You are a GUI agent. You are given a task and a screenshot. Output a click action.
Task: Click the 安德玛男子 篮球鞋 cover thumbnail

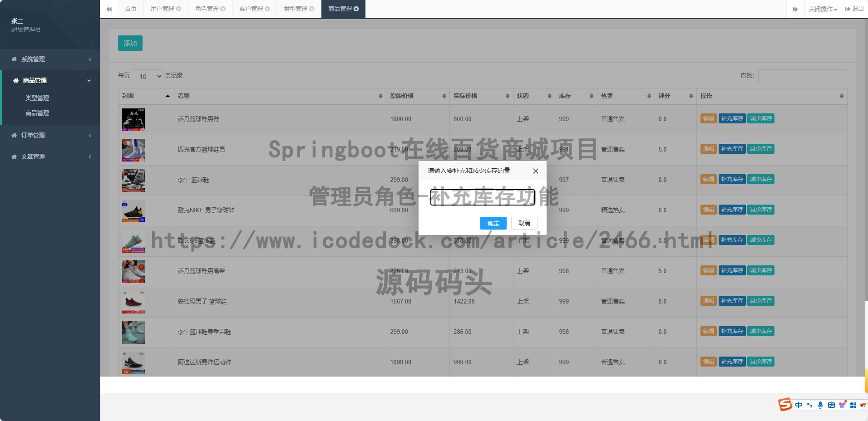click(133, 302)
